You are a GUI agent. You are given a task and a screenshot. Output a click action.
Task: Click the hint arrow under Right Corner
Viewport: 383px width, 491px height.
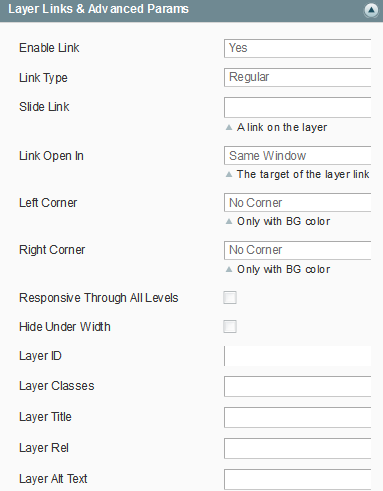(229, 269)
